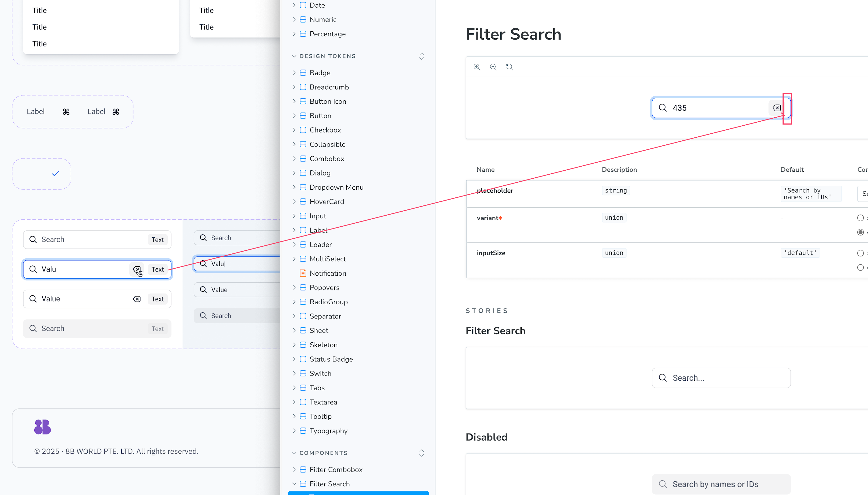868x495 pixels.
Task: Select the unselected variant radio option
Action: point(860,218)
